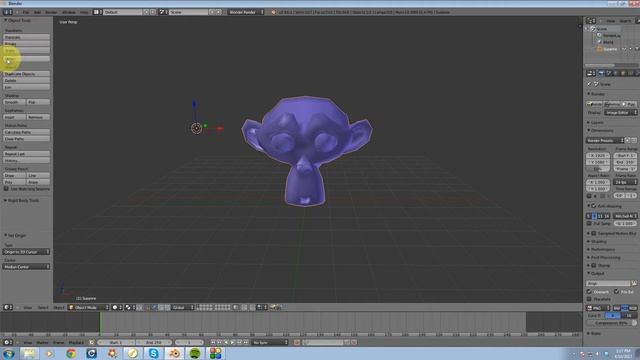Open the Windows Start menu

9,353
